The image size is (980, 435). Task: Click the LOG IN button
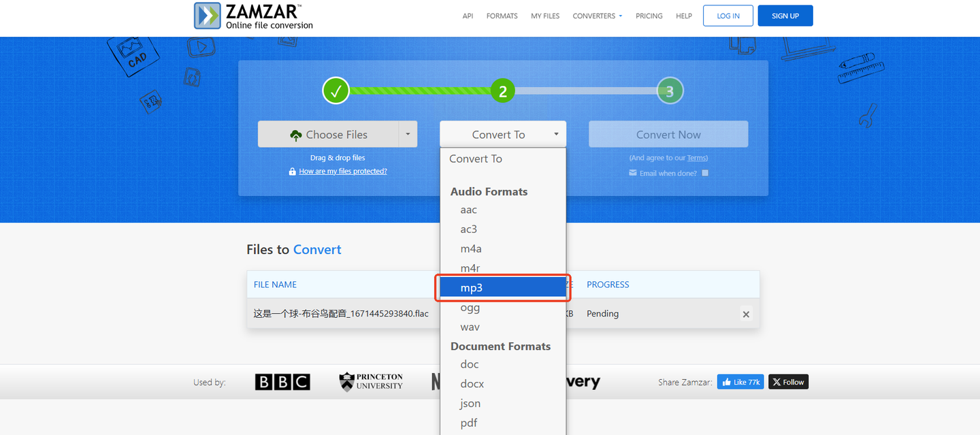tap(728, 16)
